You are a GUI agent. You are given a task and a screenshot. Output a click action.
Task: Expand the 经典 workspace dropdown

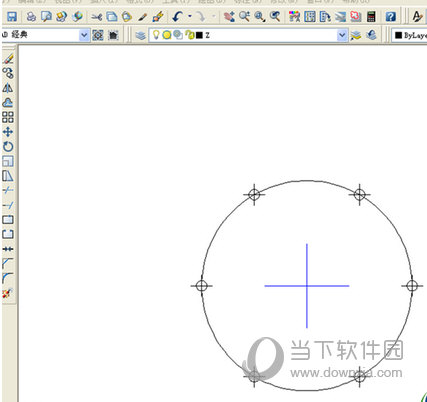(84, 35)
